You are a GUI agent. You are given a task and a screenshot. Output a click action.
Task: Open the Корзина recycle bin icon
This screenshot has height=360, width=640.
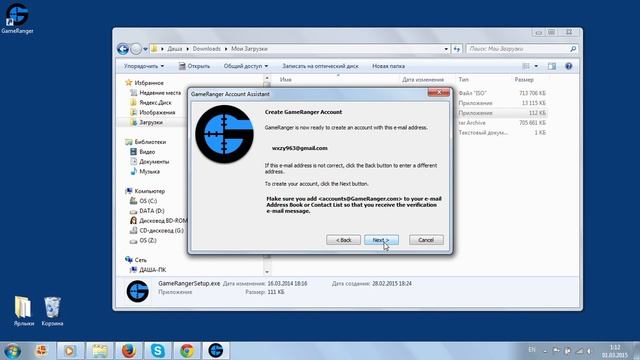[x=52, y=311]
